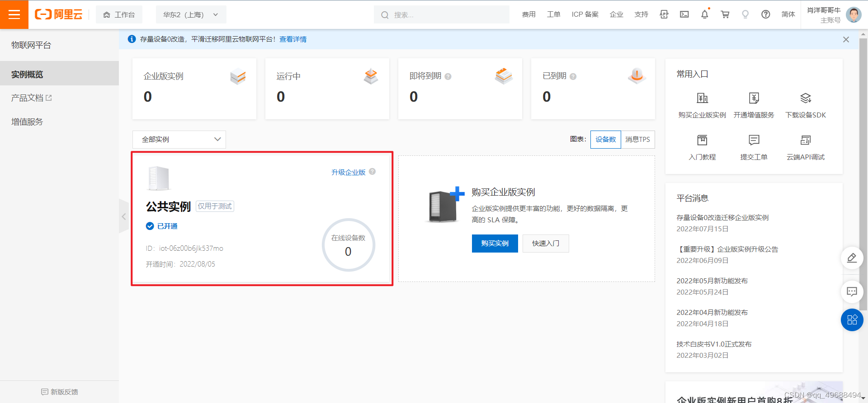Screen dimensions: 868x403
Task: Click the floating chat feedback button
Action: (852, 292)
